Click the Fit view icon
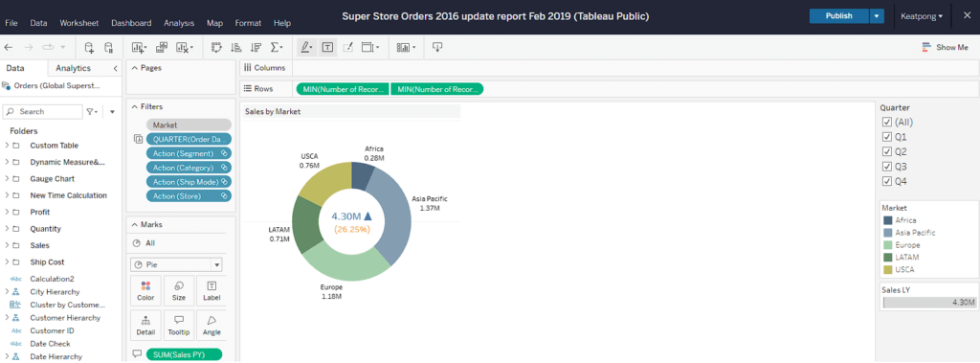This screenshot has width=980, height=363. tap(370, 48)
